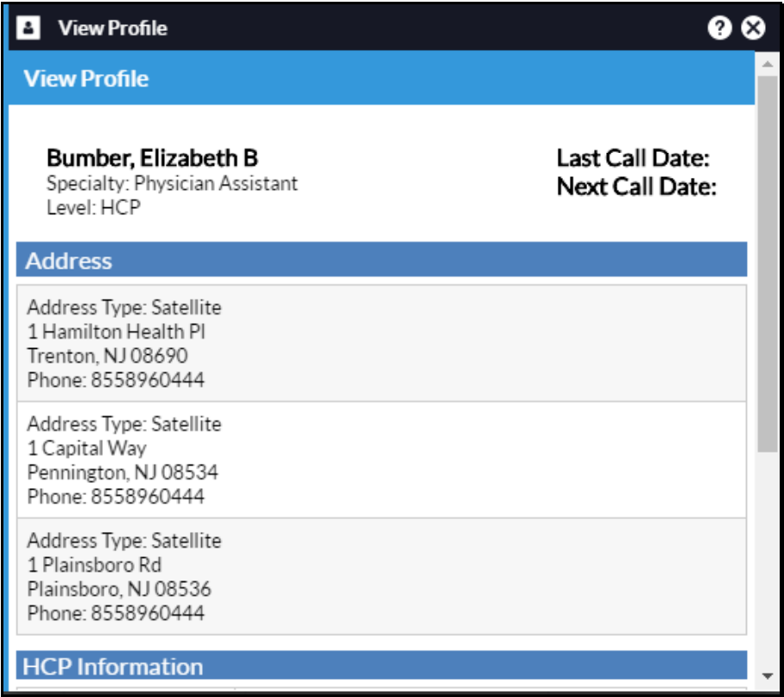Select the 1 Plainsboro Rd address entry
The height and width of the screenshot is (697, 784).
382,576
